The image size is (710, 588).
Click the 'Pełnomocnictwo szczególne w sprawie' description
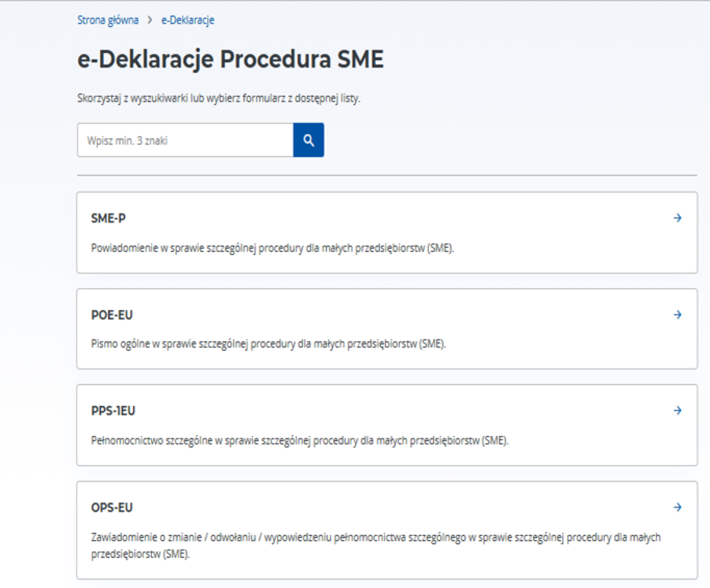click(x=300, y=440)
